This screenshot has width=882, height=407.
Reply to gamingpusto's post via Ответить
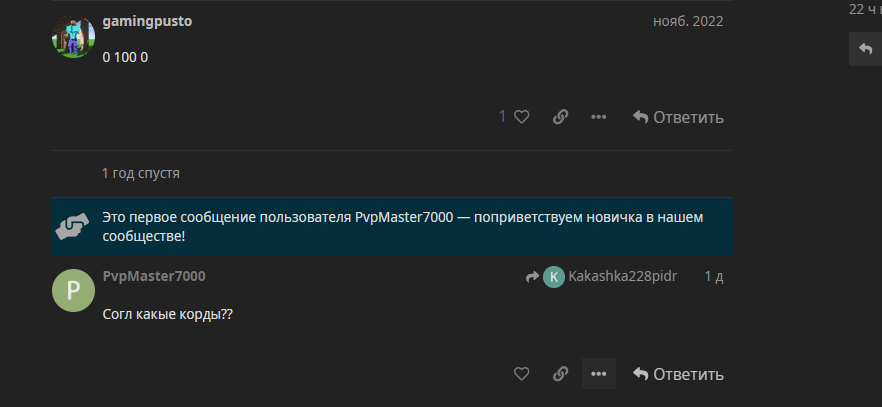(678, 117)
